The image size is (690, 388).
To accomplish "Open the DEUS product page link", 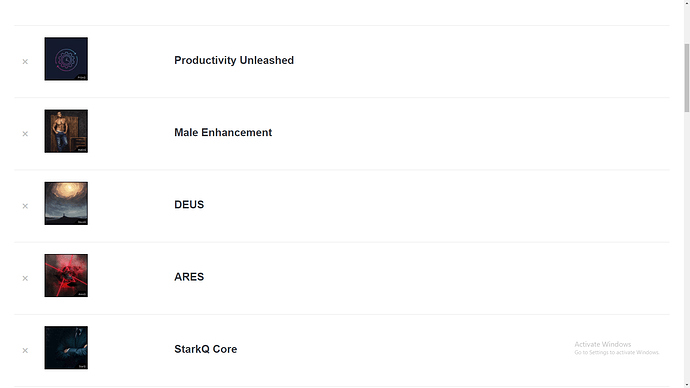I will 189,205.
